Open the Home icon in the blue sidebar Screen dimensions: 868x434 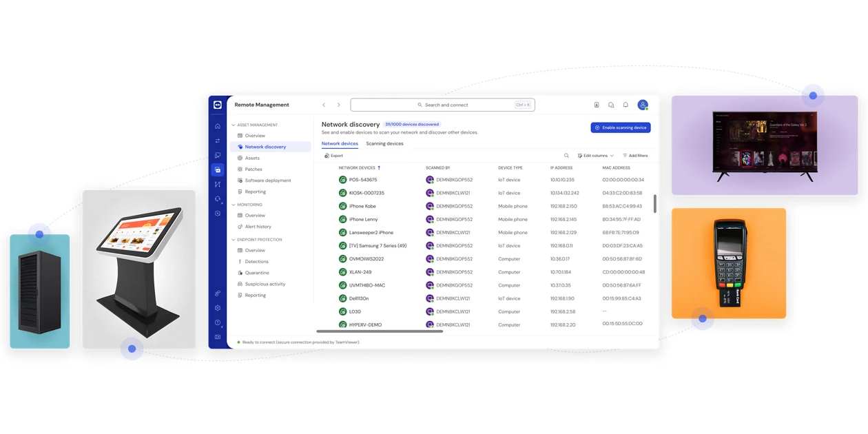pos(218,126)
